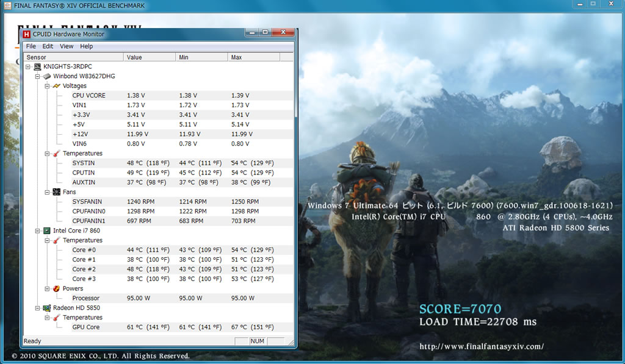The width and height of the screenshot is (625, 364).
Task: Click the CPUID Hardware Monitor title bar icon
Action: pyautogui.click(x=27, y=34)
